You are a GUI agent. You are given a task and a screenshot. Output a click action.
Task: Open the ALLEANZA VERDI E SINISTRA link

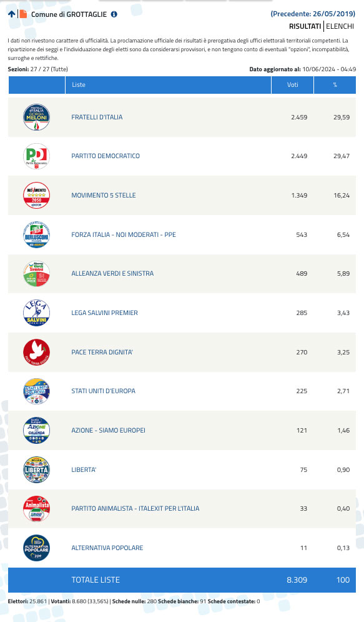112,273
